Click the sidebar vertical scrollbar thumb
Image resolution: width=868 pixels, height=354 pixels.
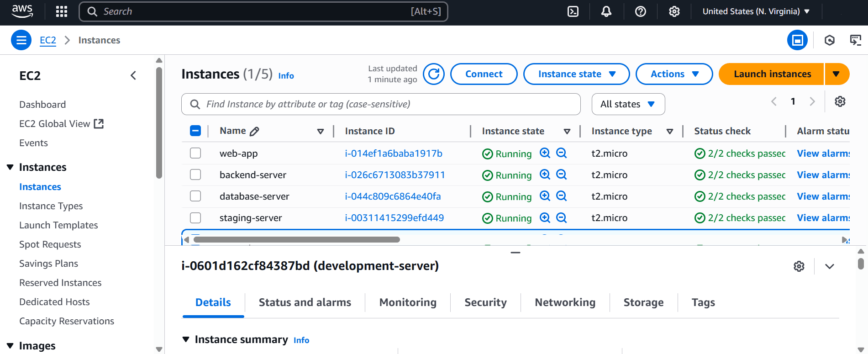click(159, 122)
